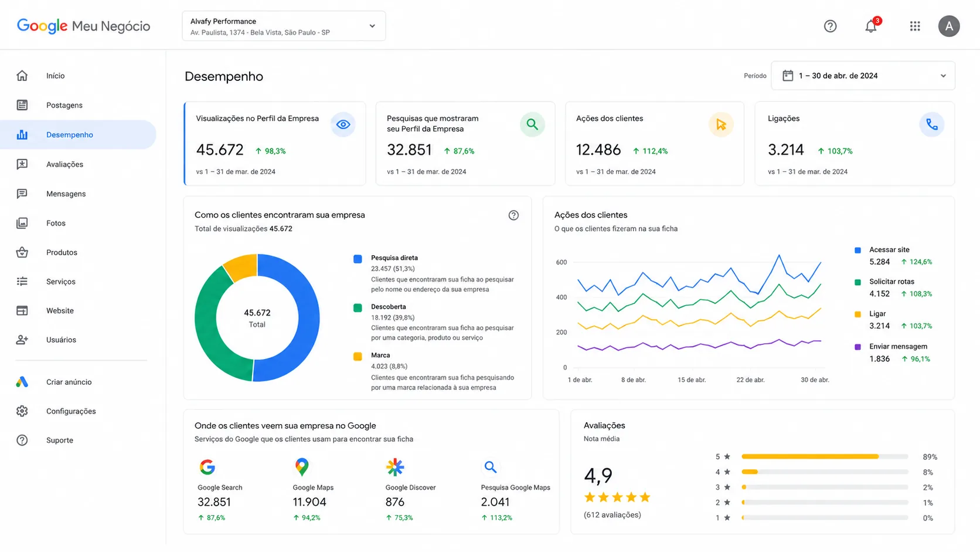The width and height of the screenshot is (980, 552).
Task: Click the help icon in Como os clientes encontraram card
Action: tap(513, 215)
